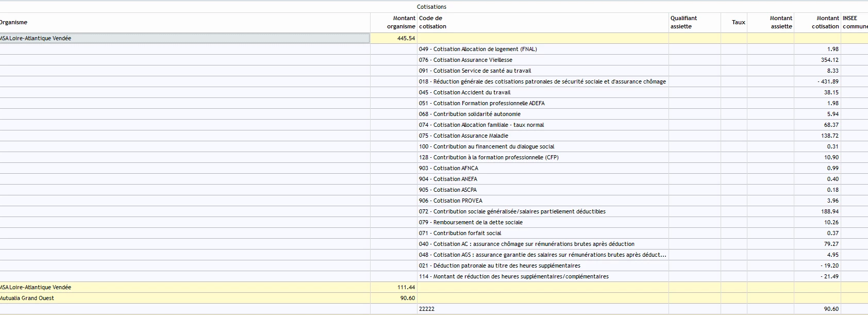This screenshot has height=315, width=868.
Task: Sort by the Montant organisme column header
Action: [x=400, y=22]
